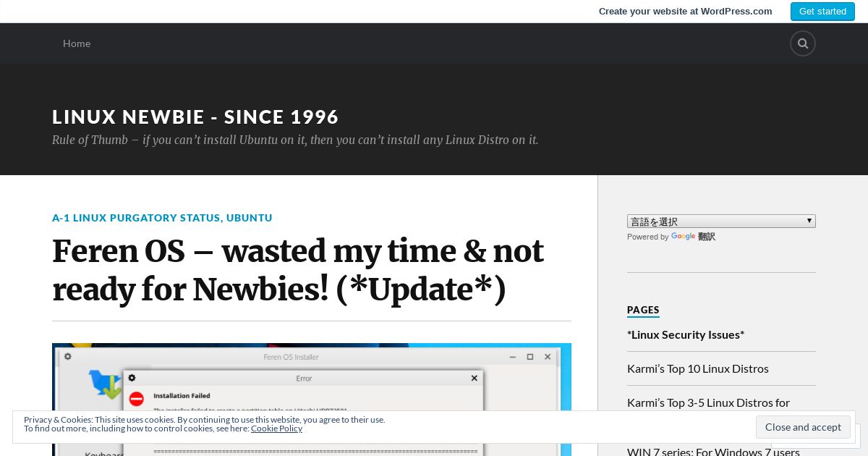Click the Google logo in translate widget
Viewport: 868px width, 456px height.
[683, 237]
